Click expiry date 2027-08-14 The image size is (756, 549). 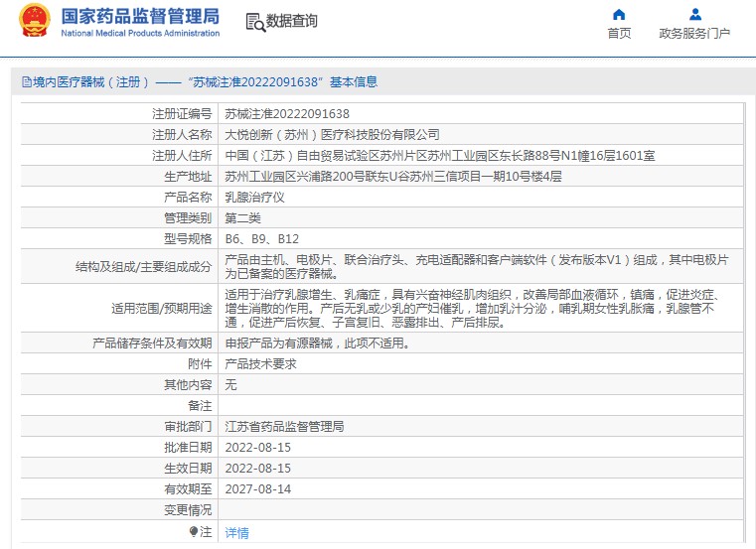pyautogui.click(x=258, y=488)
